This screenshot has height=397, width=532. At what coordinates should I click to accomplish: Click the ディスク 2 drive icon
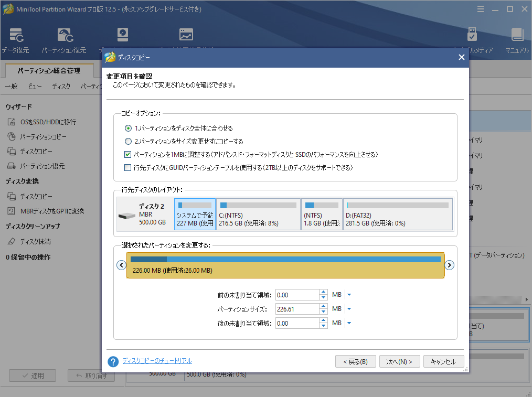click(x=126, y=216)
